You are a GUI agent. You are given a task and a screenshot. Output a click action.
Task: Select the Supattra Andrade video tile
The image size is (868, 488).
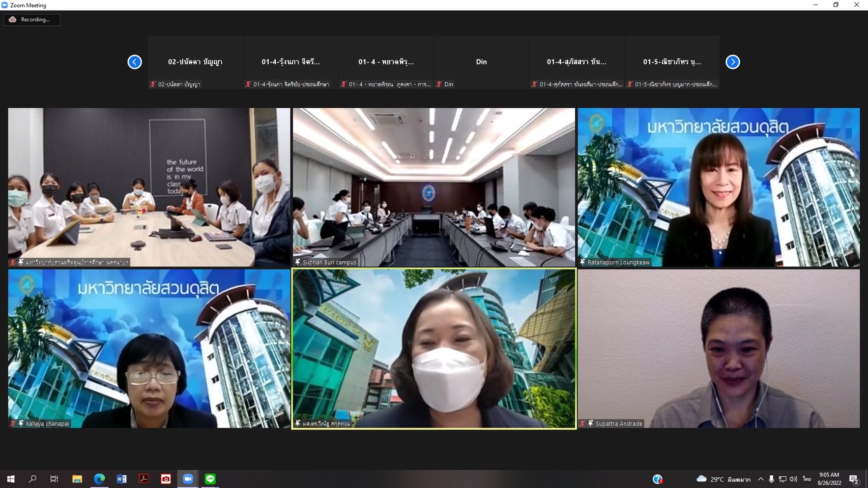(x=718, y=349)
